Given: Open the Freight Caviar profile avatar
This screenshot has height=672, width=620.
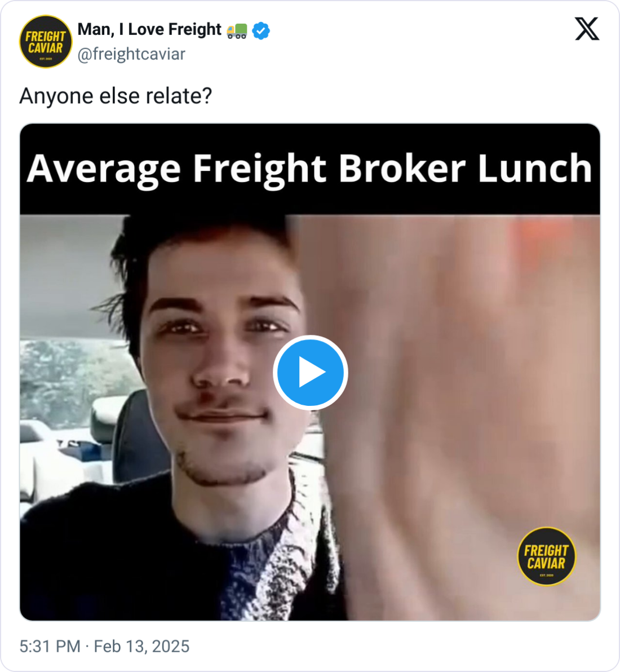Looking at the screenshot, I should (x=46, y=42).
